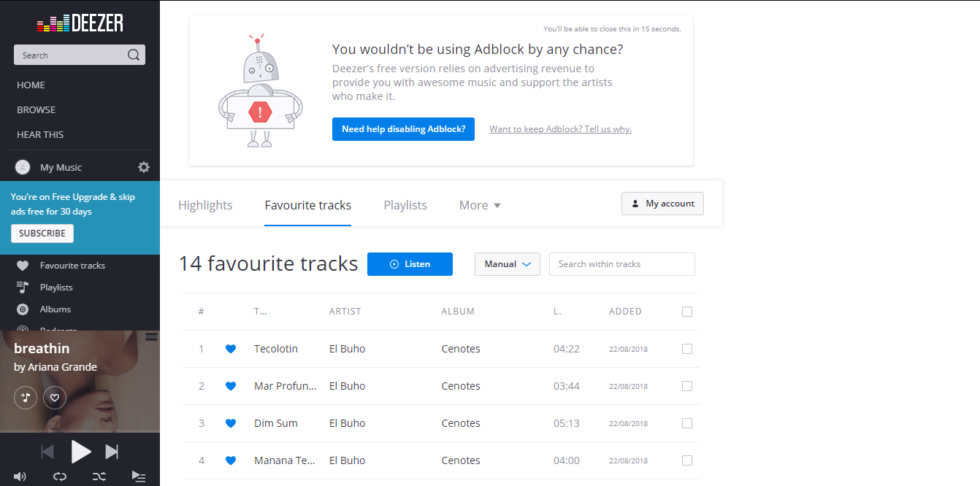Click into the Search within tracks field
This screenshot has height=486, width=980.
coord(621,264)
